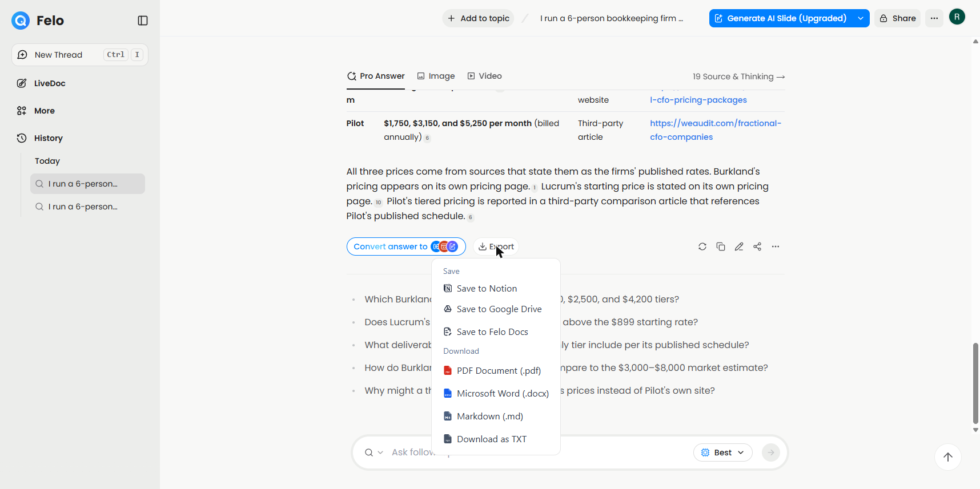Click the Felo logo icon
The width and height of the screenshot is (980, 489).
tap(21, 21)
